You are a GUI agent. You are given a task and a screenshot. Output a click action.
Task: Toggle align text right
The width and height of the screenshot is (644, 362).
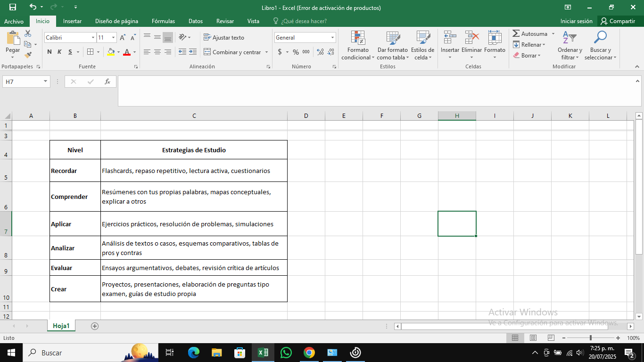(x=168, y=52)
